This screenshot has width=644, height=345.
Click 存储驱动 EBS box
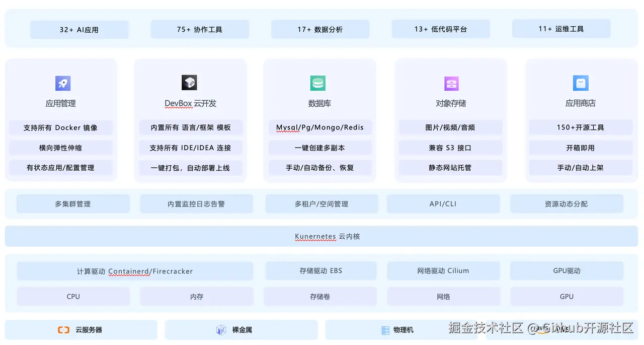click(321, 270)
